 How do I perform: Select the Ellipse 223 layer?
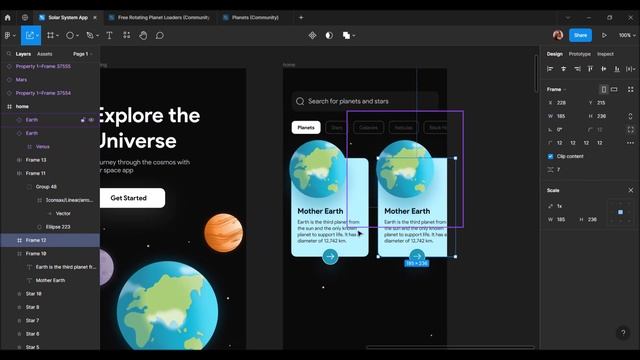pyautogui.click(x=50, y=227)
